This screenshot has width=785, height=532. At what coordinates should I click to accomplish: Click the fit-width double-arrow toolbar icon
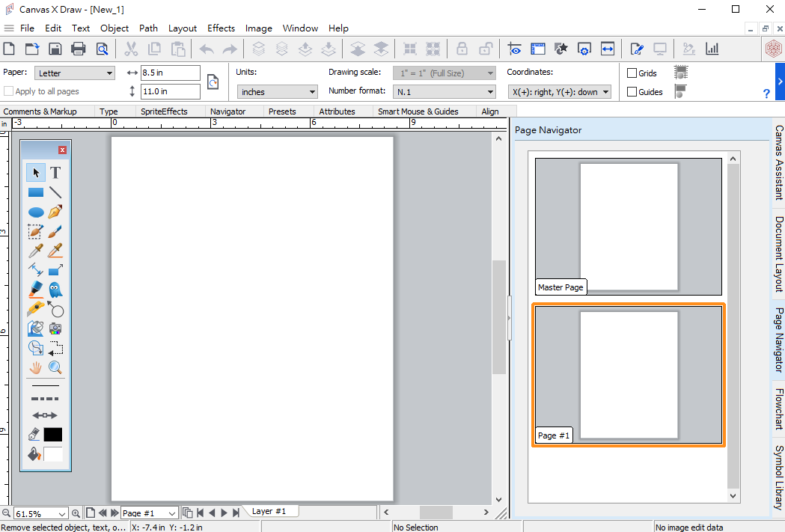pos(608,49)
